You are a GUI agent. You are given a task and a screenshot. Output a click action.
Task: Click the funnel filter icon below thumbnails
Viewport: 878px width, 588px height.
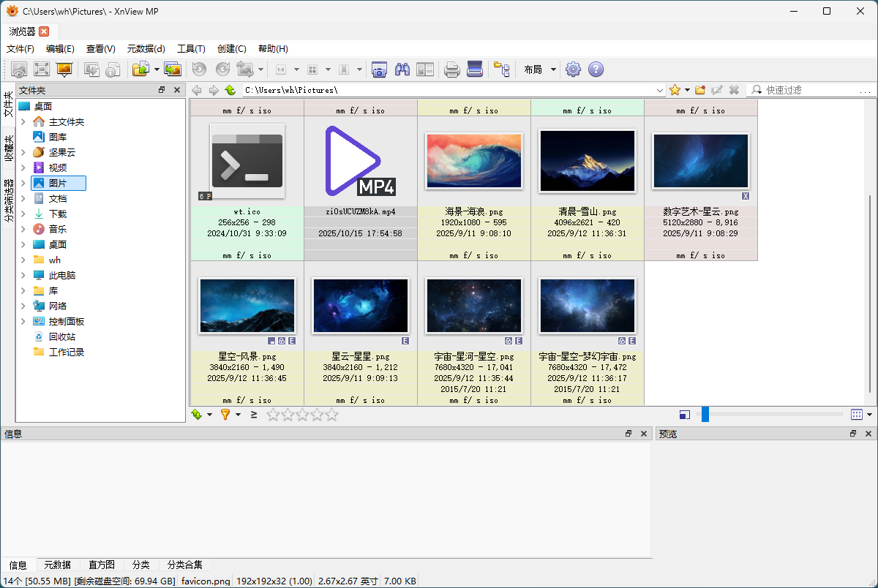tap(225, 415)
